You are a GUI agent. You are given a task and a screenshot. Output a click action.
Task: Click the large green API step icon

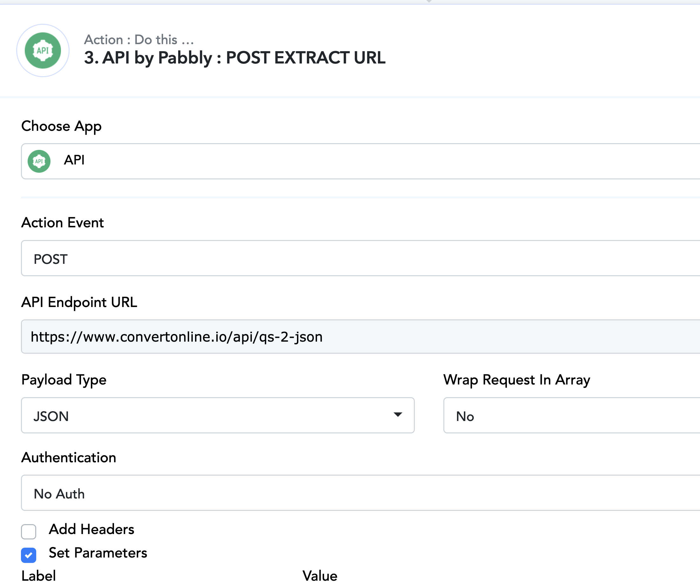point(43,51)
